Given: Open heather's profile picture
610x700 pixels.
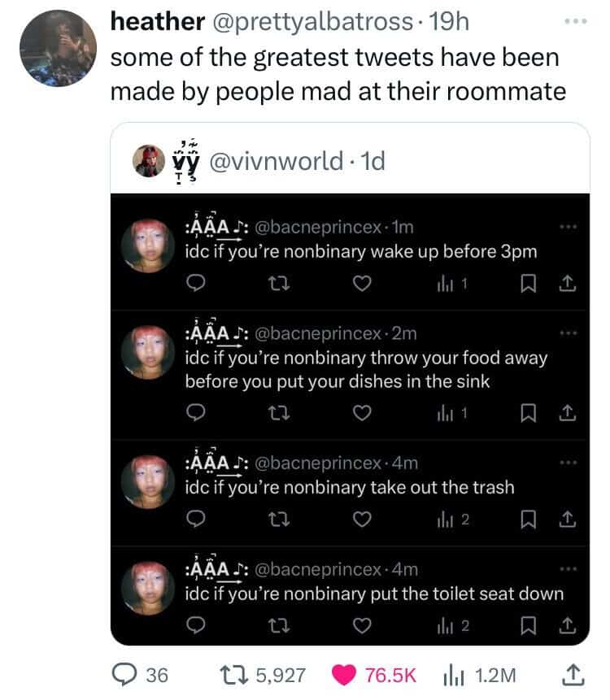Looking at the screenshot, I should (58, 48).
